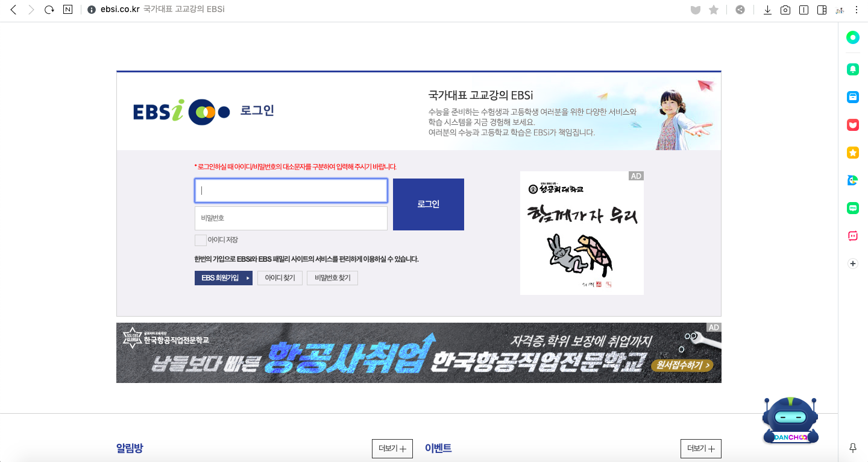Capture the screen with the camera icon
Screen dimensions: 868x462
(x=785, y=10)
